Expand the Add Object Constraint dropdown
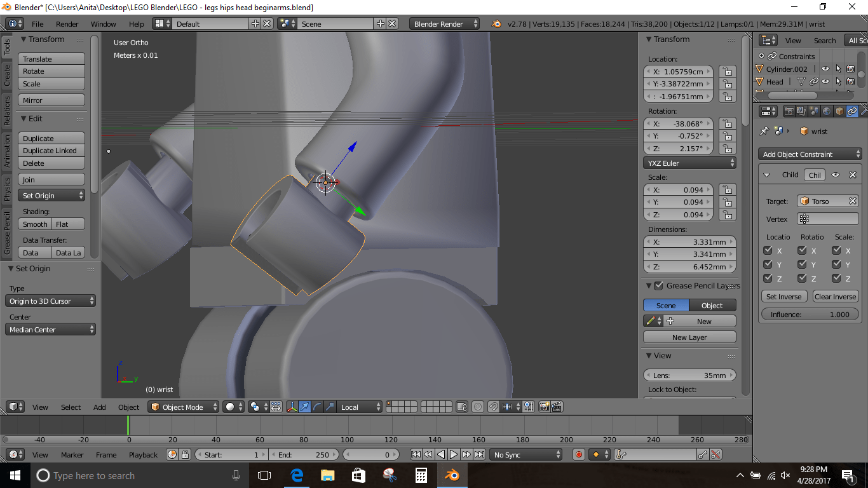868x488 pixels. pos(810,154)
